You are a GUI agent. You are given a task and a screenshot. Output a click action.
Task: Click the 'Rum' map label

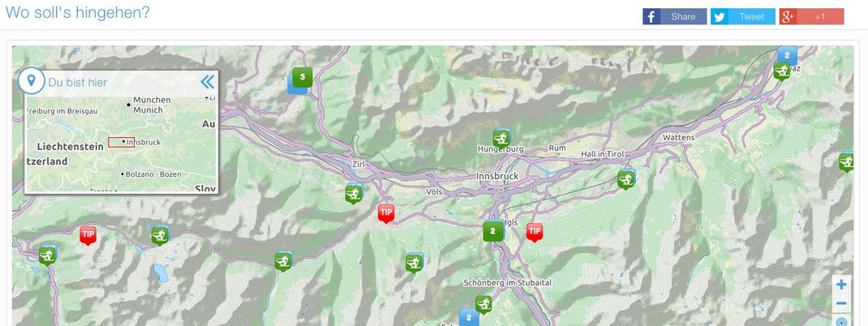tap(556, 148)
